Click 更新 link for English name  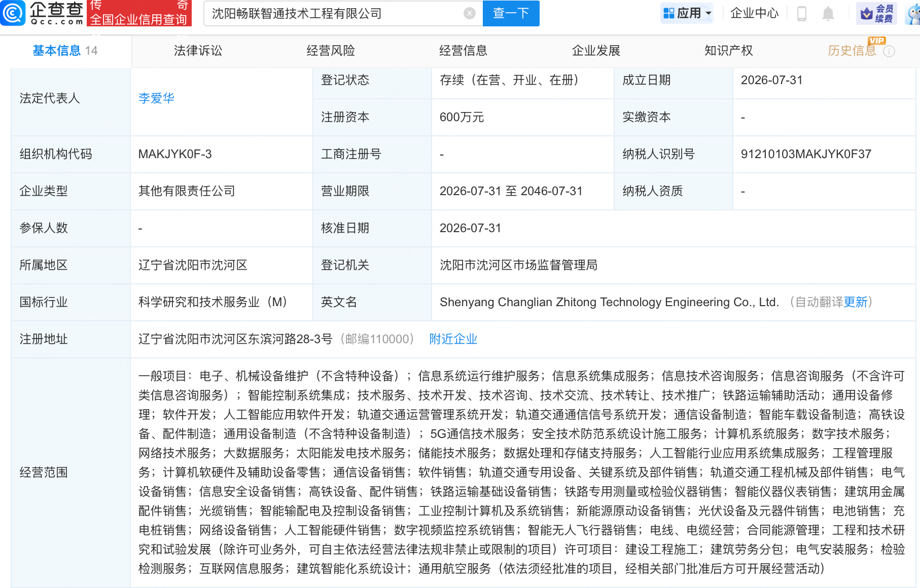point(856,302)
